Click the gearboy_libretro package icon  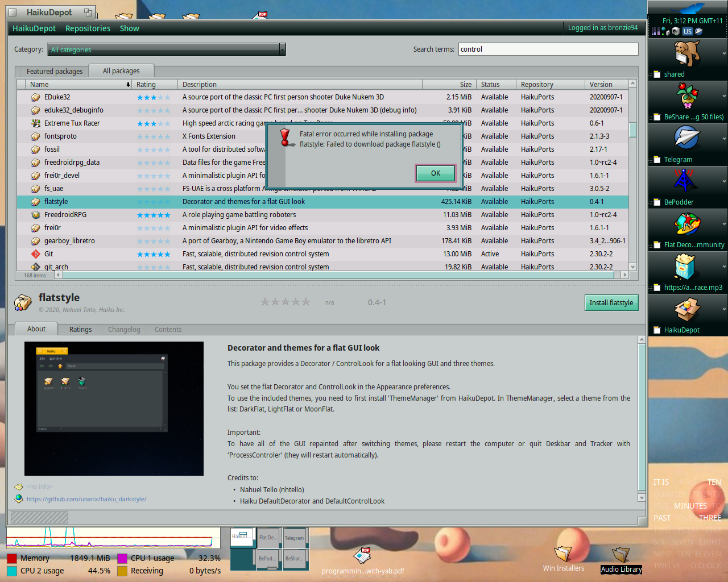[x=36, y=241]
